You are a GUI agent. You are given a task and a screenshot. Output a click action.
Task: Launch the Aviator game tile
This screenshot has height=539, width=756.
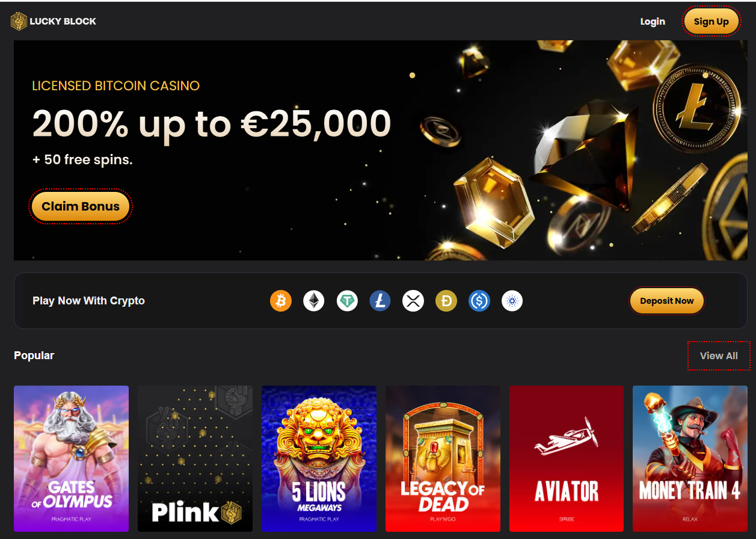coord(567,458)
